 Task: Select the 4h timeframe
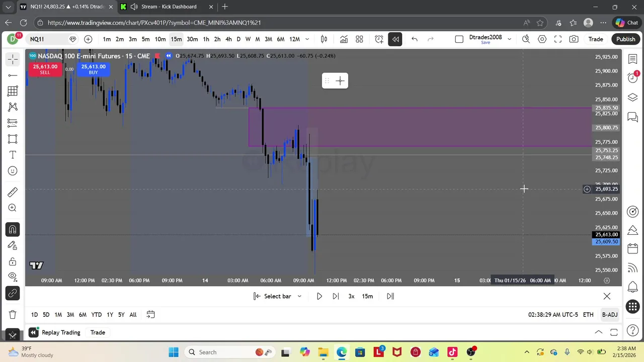click(228, 39)
